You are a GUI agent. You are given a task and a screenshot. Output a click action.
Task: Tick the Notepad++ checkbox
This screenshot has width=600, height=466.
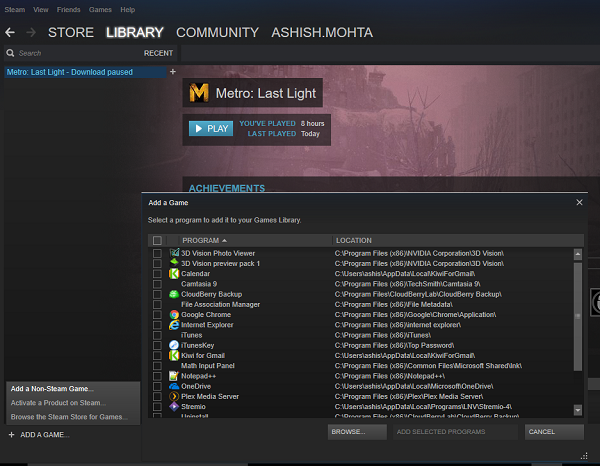157,376
